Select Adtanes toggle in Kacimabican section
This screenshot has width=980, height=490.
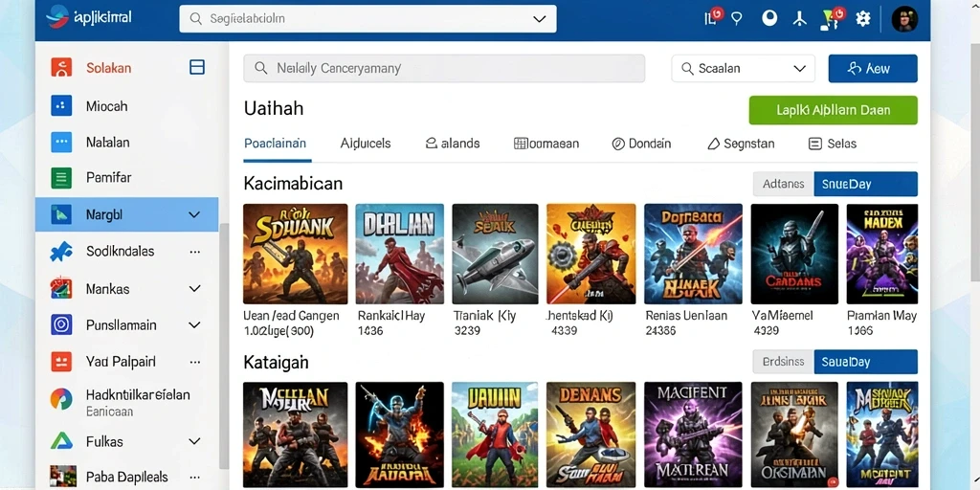point(784,184)
